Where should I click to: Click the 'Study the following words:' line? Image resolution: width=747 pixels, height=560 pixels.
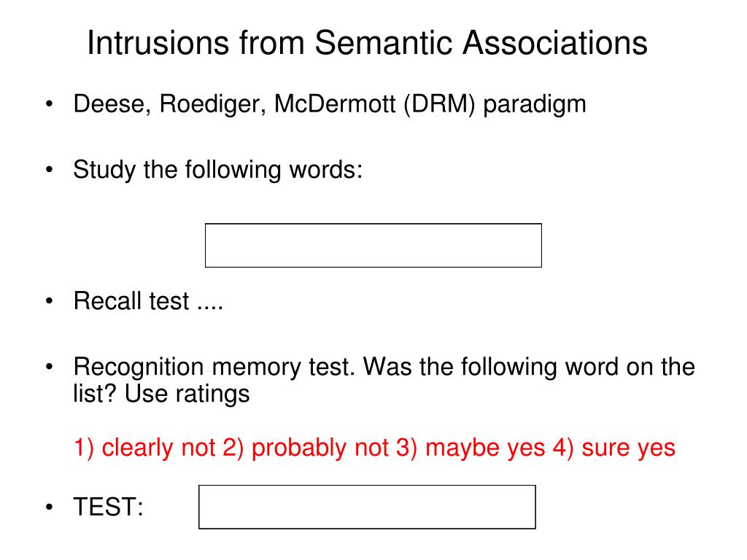click(x=217, y=170)
